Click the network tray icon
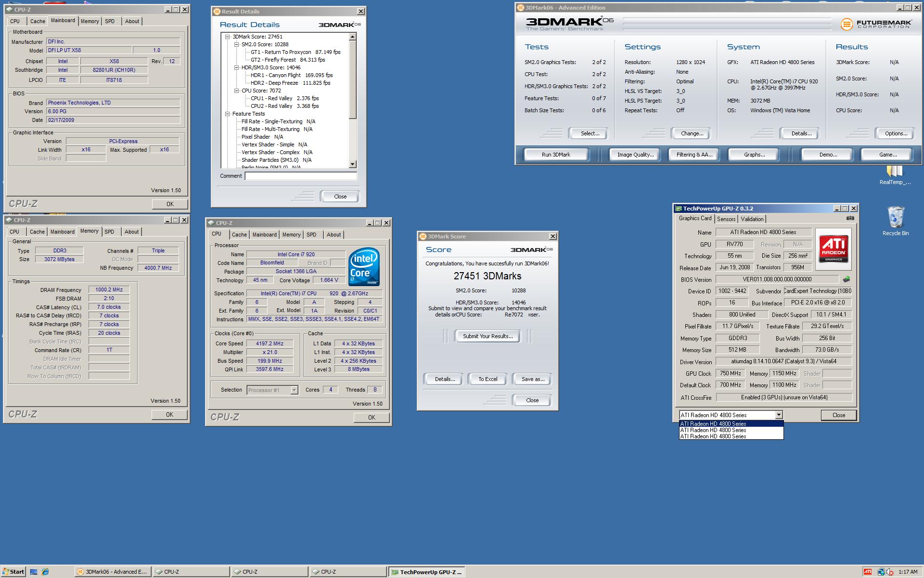Viewport: 924px width, 578px height. coord(881,572)
